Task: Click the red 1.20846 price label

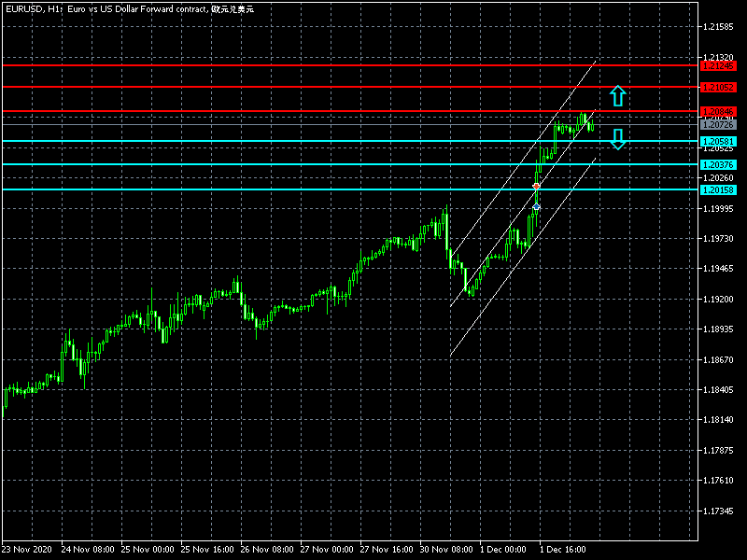Action: coord(718,112)
